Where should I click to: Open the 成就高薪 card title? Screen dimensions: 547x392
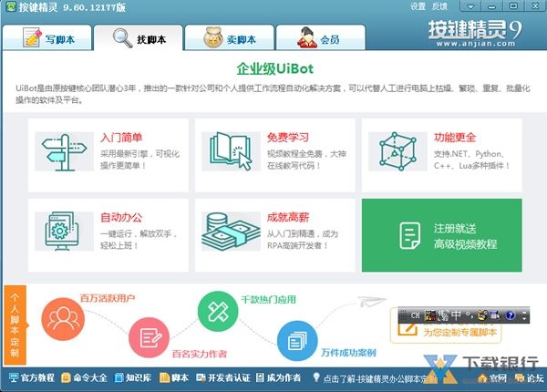(x=288, y=217)
